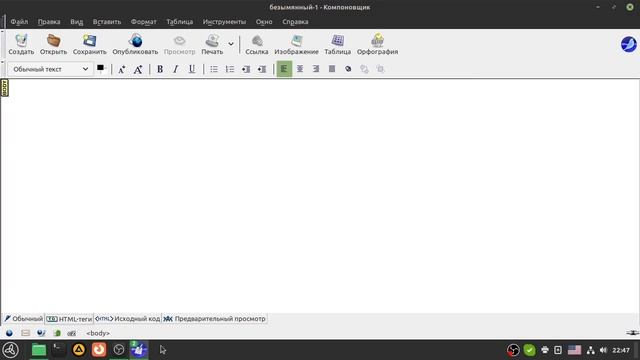The height and width of the screenshot is (360, 640).
Task: Switch to the Исходный код tab
Action: coord(127,318)
